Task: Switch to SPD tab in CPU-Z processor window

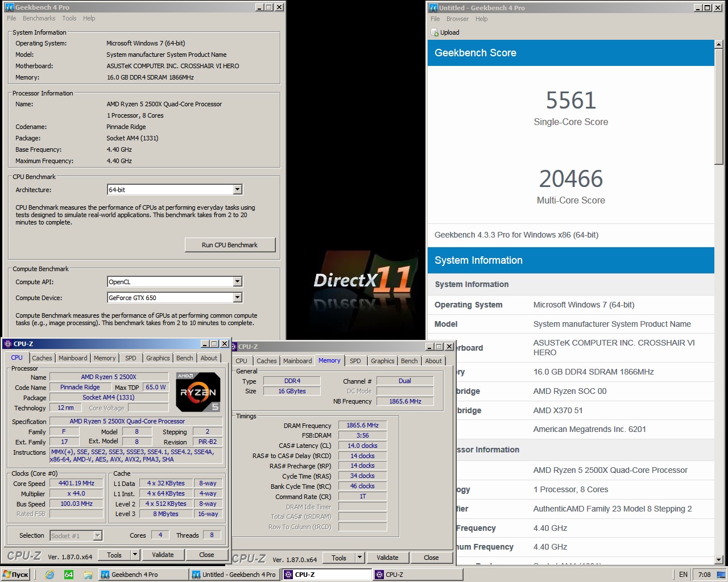Action: click(x=131, y=358)
